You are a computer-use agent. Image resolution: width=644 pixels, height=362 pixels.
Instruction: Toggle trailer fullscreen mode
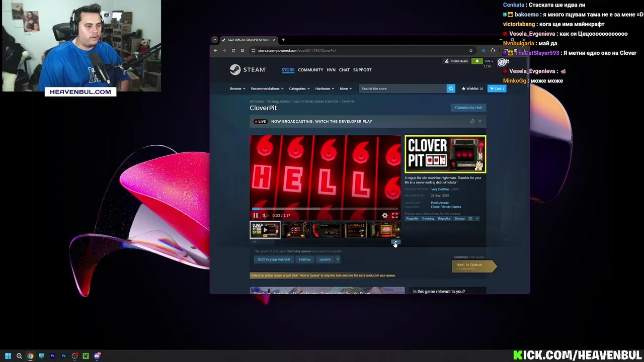coord(395,215)
